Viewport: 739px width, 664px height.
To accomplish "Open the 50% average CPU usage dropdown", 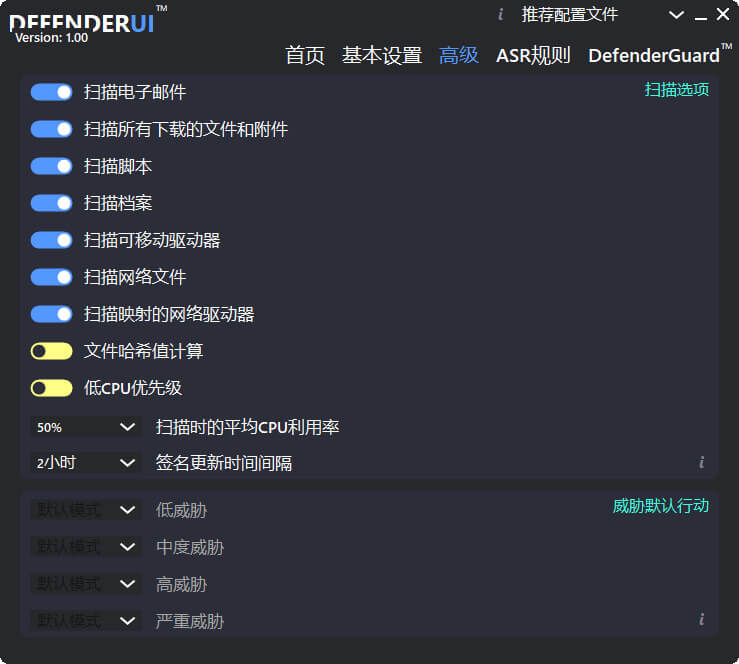I will click(x=84, y=427).
